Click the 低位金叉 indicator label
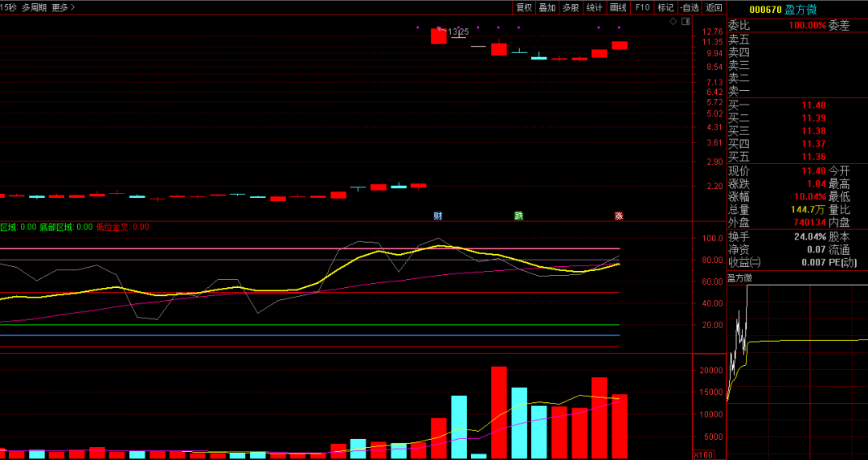Viewport: 868px width, 460px height. pyautogui.click(x=113, y=227)
